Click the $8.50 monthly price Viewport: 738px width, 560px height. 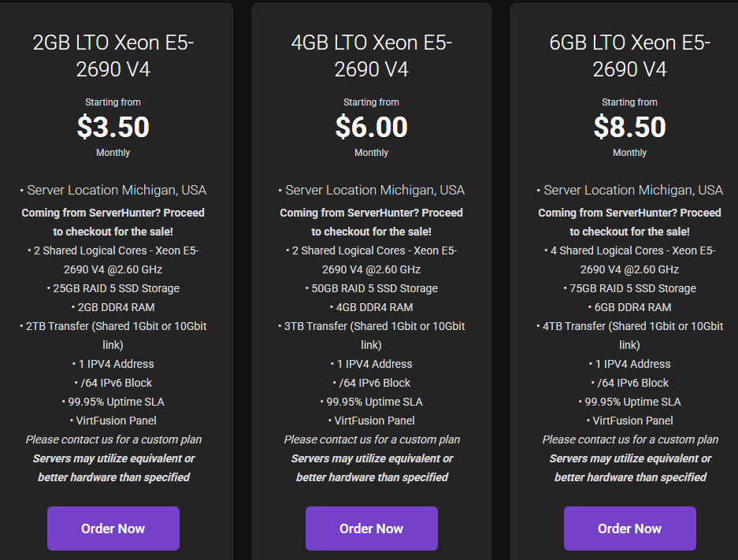pyautogui.click(x=630, y=127)
